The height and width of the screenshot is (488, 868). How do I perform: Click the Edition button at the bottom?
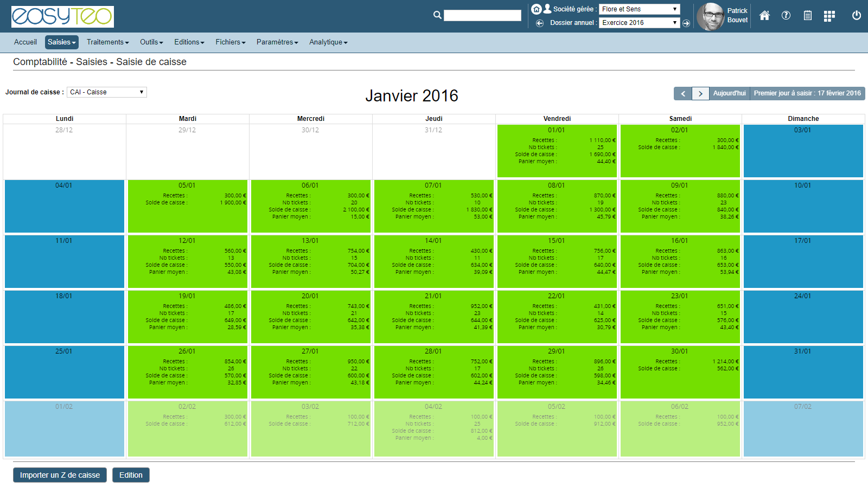coord(131,475)
